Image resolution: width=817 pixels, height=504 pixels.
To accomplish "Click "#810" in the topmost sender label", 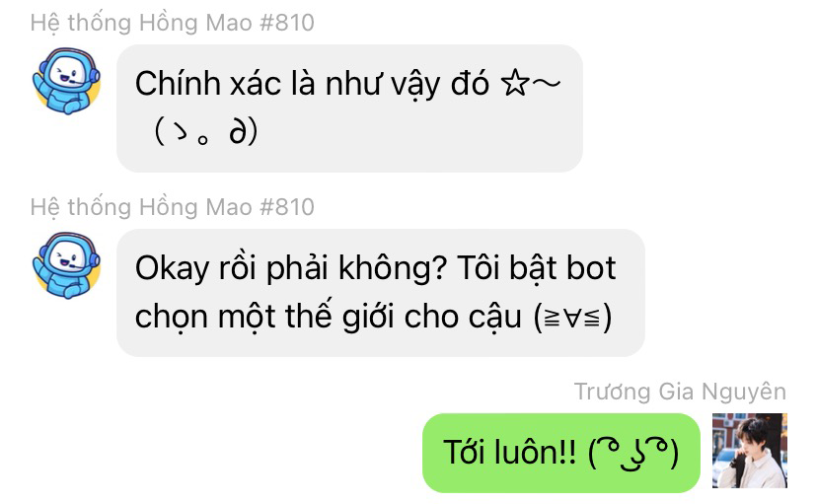I will (x=286, y=23).
